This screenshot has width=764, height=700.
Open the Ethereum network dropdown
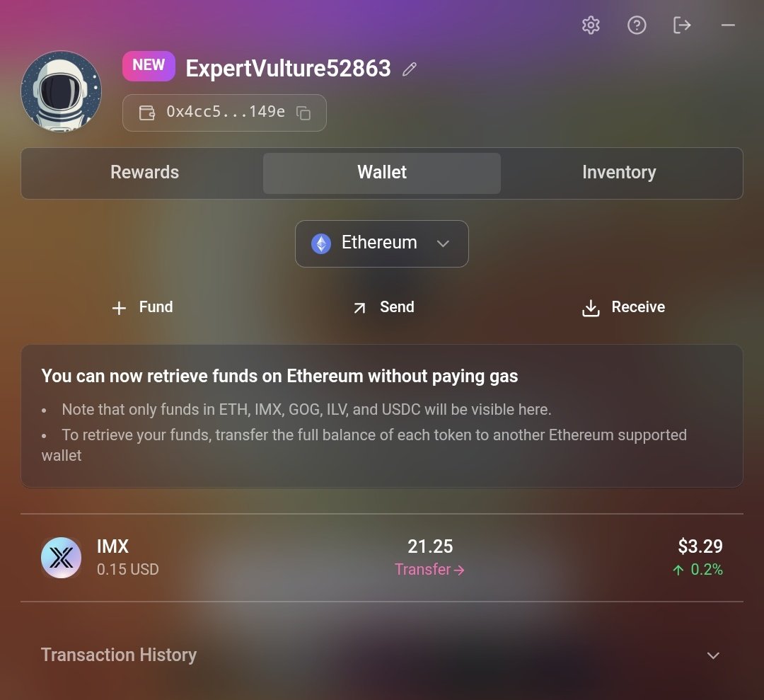(381, 243)
